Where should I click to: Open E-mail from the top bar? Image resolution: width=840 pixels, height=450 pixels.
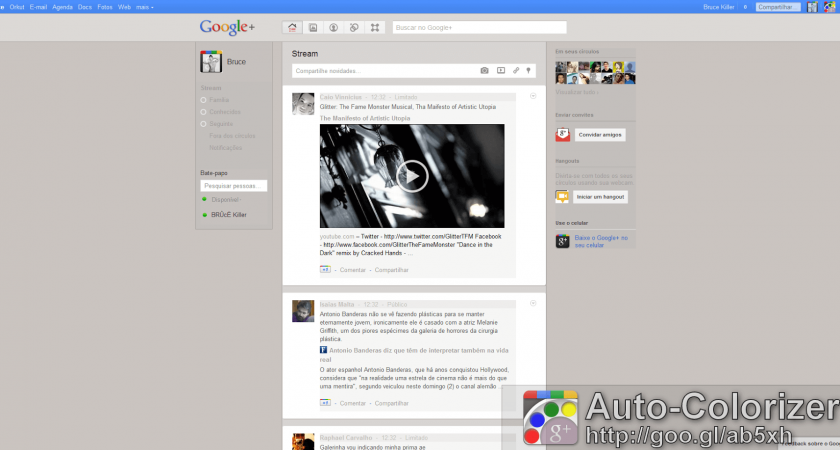click(38, 7)
